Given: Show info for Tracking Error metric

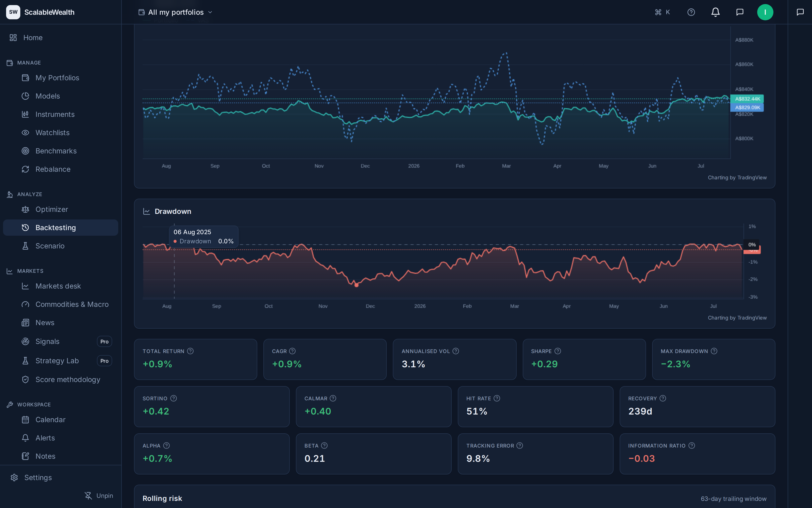Looking at the screenshot, I should point(520,446).
